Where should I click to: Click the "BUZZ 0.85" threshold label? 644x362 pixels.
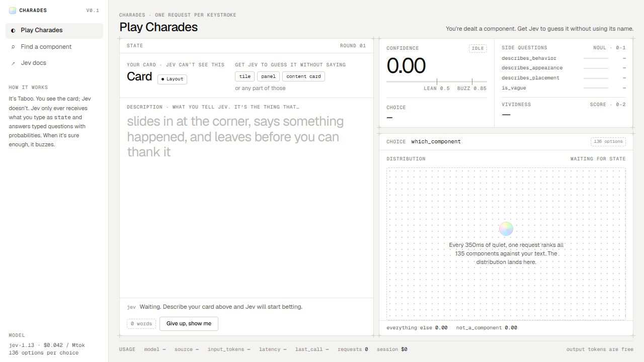click(x=472, y=88)
